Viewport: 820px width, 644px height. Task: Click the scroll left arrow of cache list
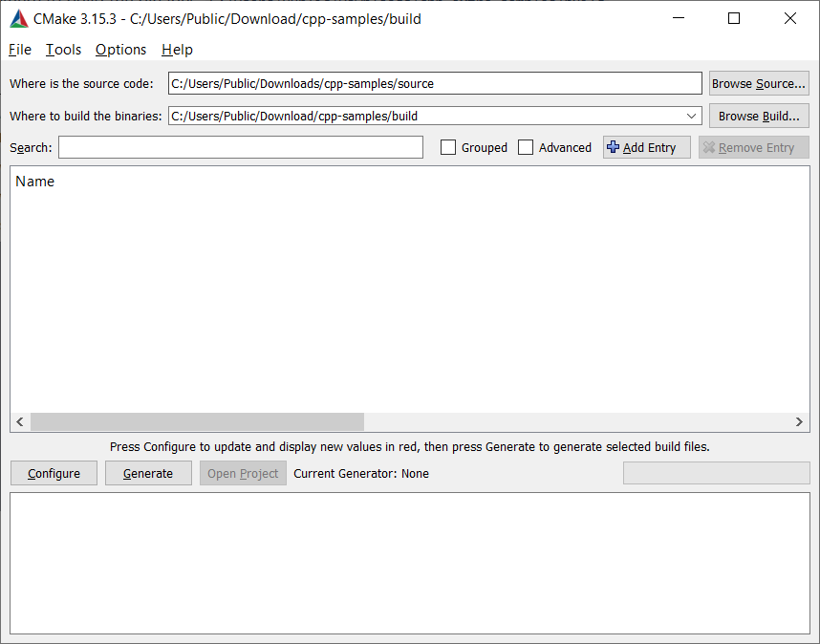tap(20, 421)
